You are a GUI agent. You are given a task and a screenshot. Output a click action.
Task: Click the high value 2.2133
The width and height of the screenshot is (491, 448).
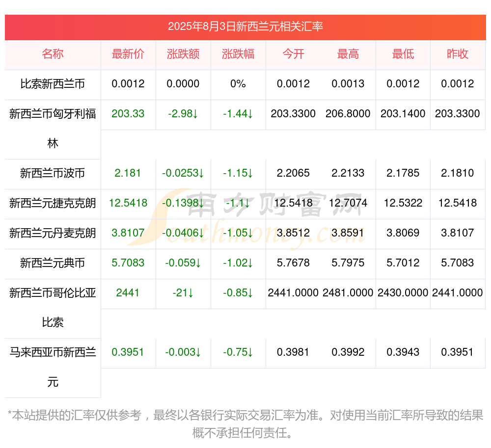[x=348, y=173]
